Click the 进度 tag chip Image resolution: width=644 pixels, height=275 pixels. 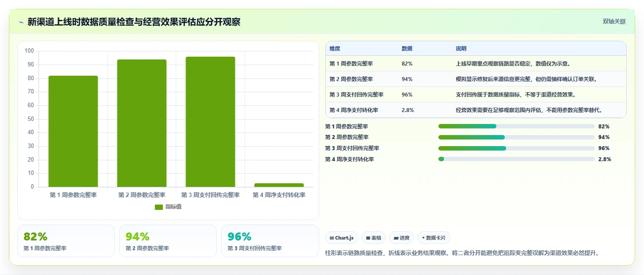(x=402, y=238)
